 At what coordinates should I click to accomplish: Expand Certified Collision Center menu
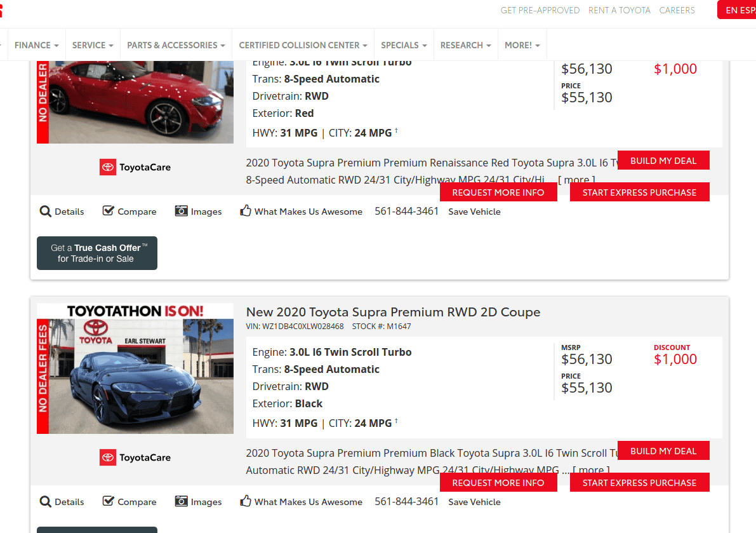[303, 45]
